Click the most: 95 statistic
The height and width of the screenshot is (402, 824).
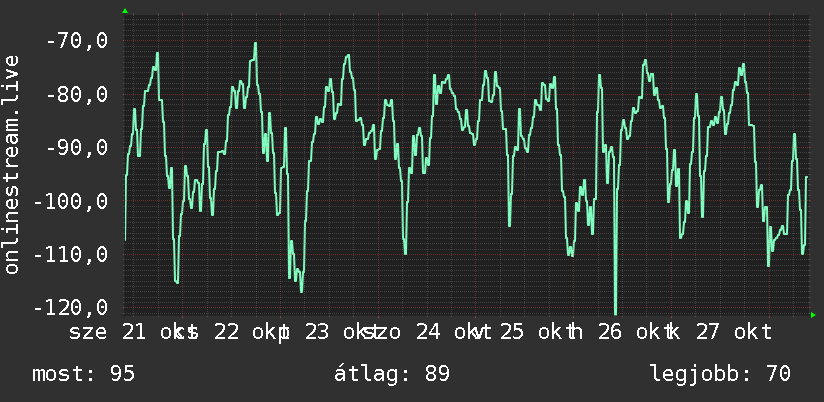tap(84, 374)
